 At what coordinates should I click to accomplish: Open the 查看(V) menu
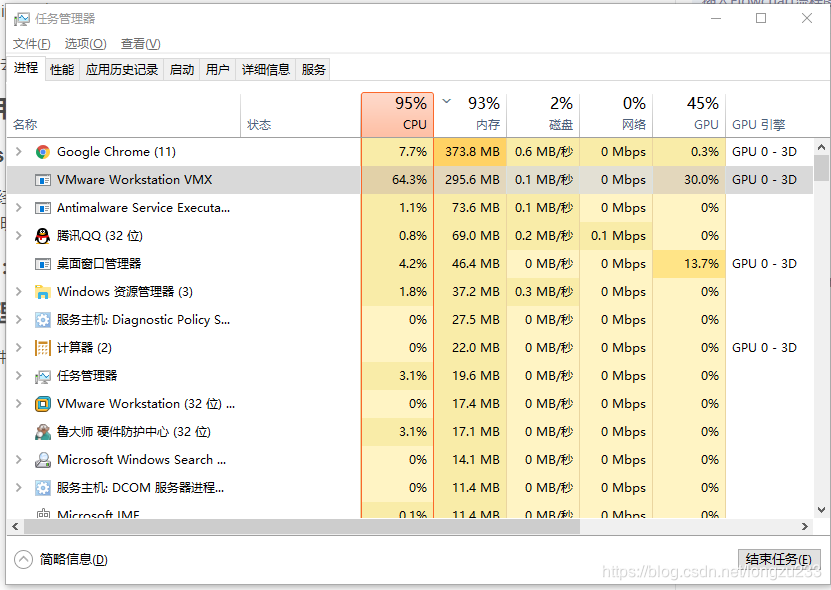140,44
